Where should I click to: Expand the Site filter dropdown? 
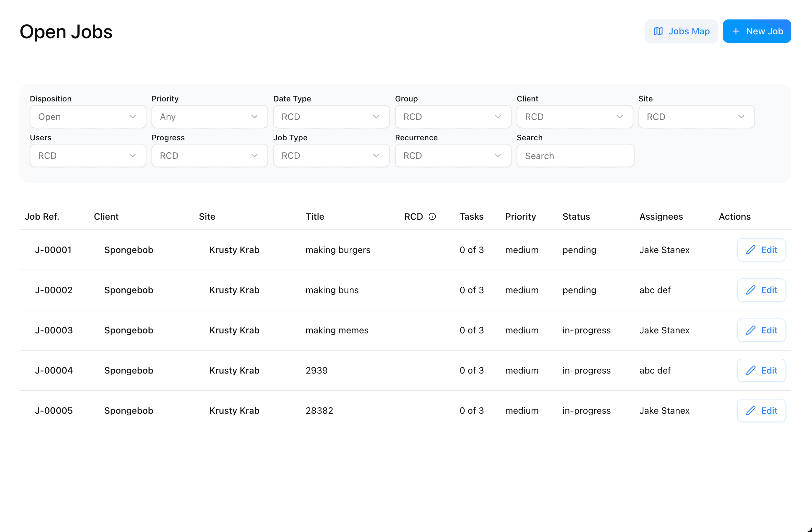(x=696, y=117)
